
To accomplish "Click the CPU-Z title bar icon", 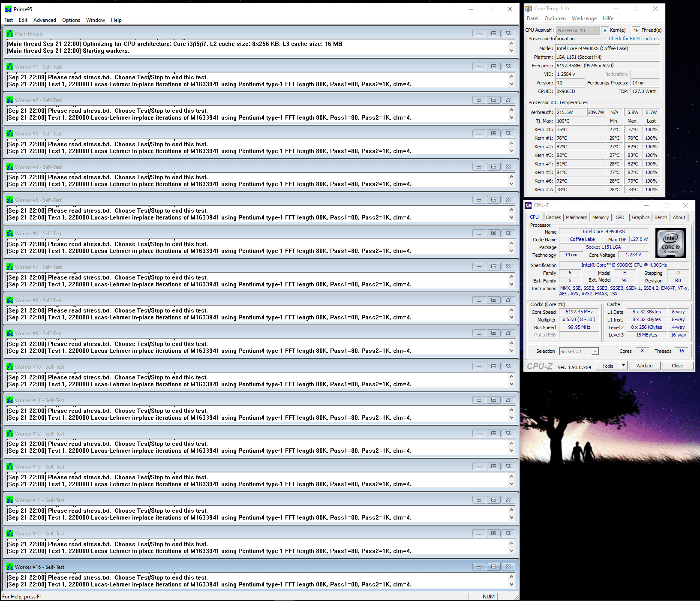I will (529, 205).
